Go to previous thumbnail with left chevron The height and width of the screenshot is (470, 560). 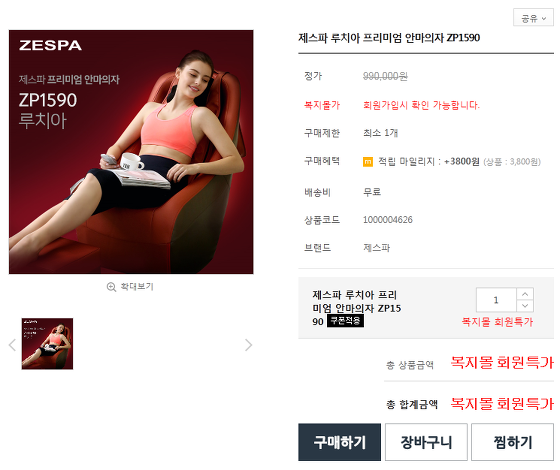click(12, 345)
